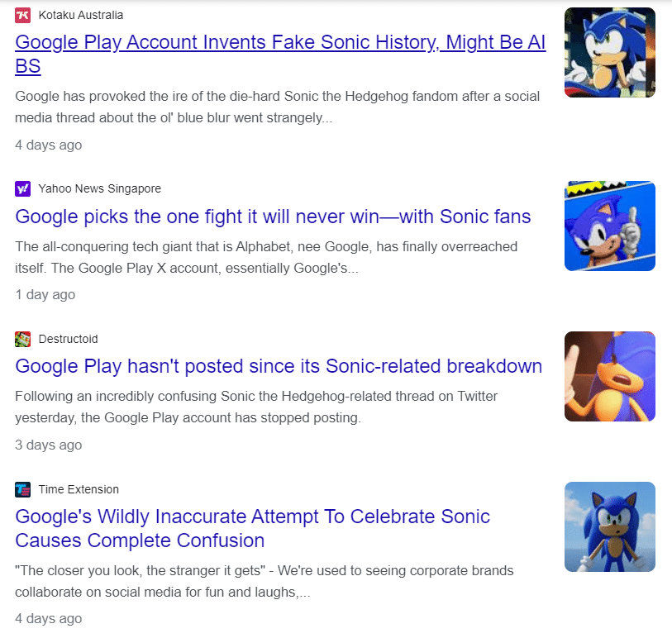
Task: Click the Time Extension favicon icon
Action: (21, 489)
